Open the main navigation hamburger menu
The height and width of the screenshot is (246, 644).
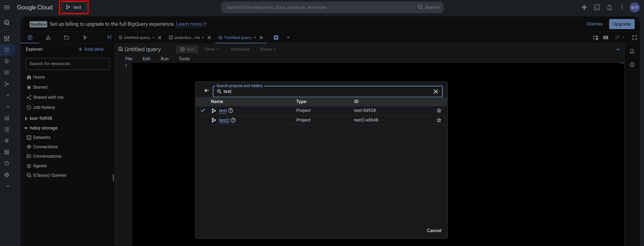pos(7,7)
